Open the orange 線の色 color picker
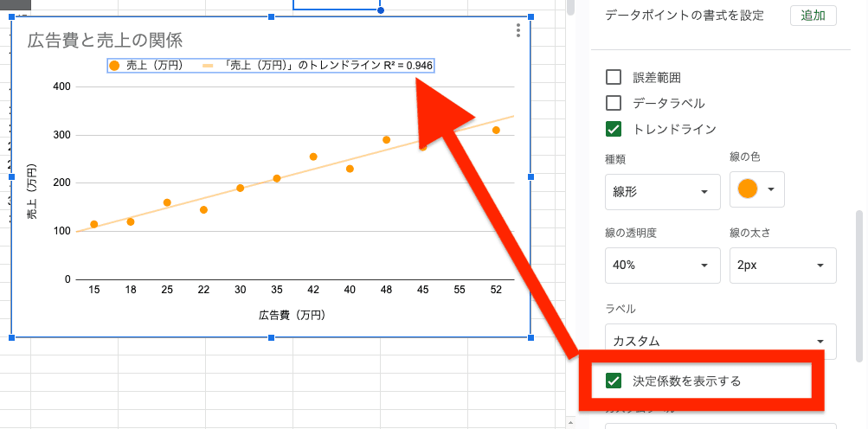Viewport: 868px width, 429px height. 757,189
